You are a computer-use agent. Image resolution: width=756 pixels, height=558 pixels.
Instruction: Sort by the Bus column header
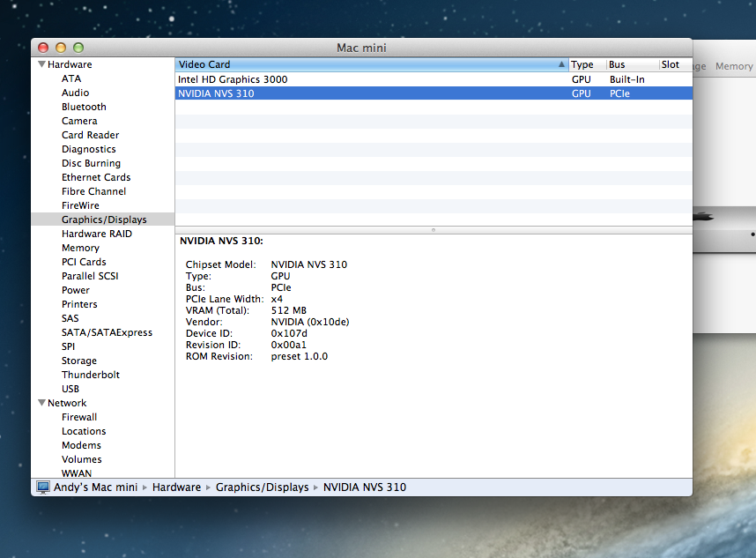[632, 64]
